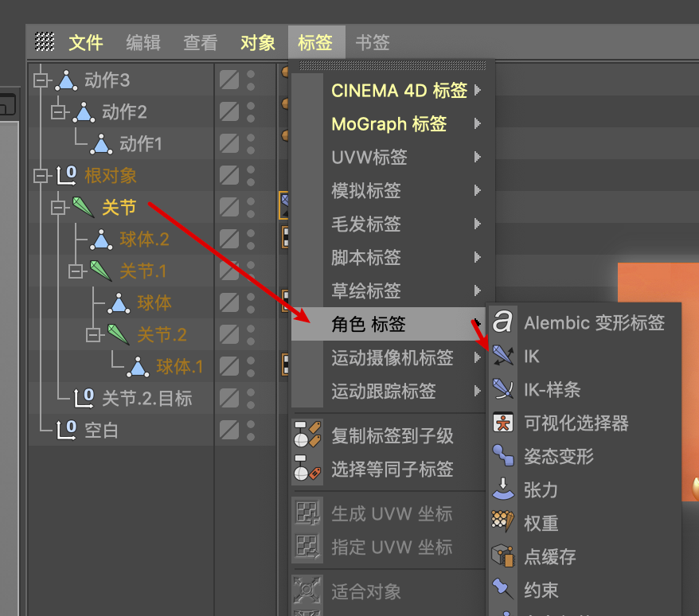This screenshot has width=699, height=616.
Task: Click the 约束 pin icon
Action: (x=503, y=589)
